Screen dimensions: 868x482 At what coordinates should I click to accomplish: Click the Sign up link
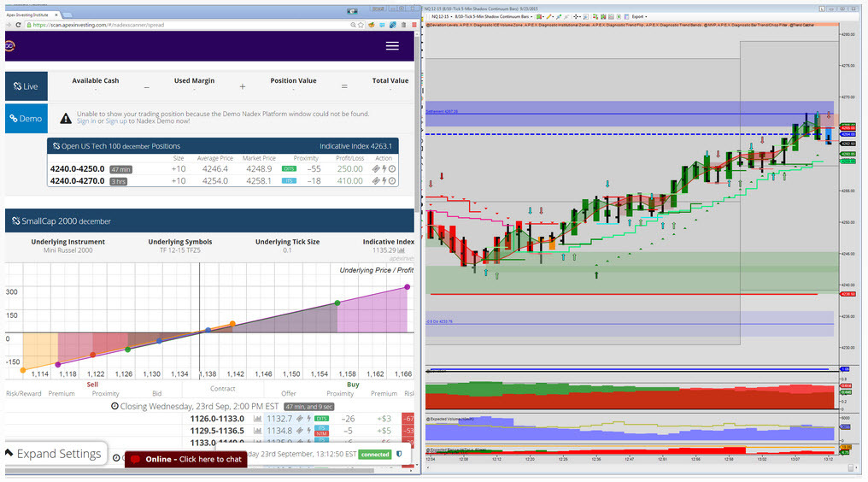pos(116,121)
